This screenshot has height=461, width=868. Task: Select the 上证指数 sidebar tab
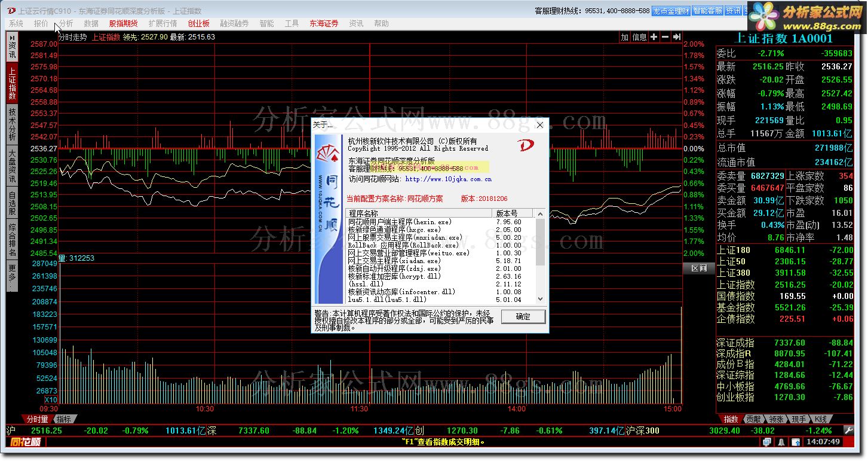click(12, 83)
